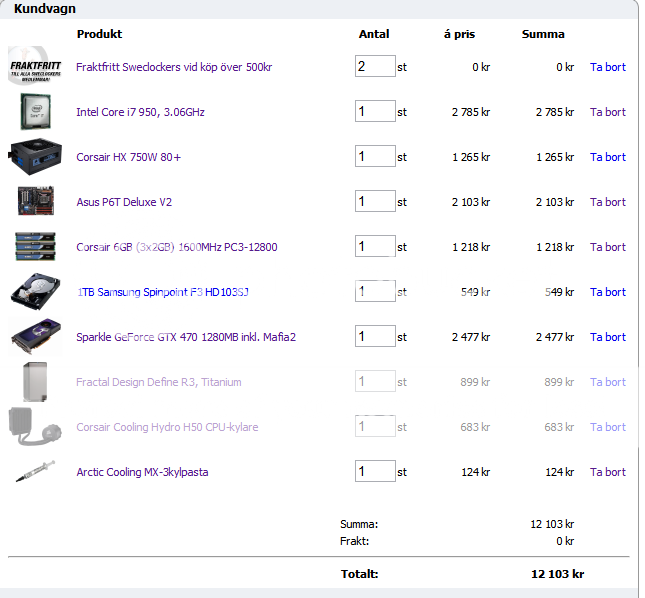Screen dimensions: 645x598
Task: Click the Corsair RAM memory sticks image
Action: pos(35,246)
